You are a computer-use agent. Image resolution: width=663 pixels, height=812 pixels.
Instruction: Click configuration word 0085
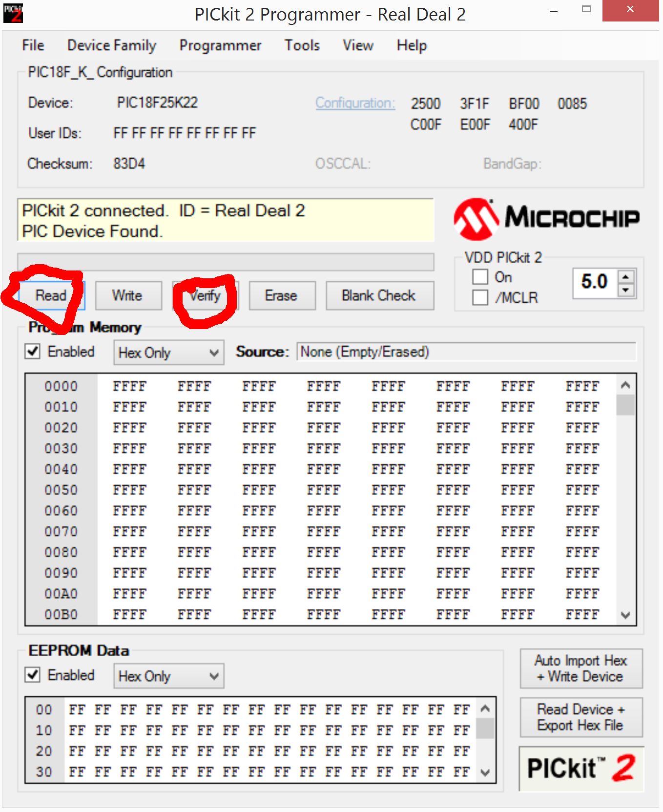(x=572, y=104)
